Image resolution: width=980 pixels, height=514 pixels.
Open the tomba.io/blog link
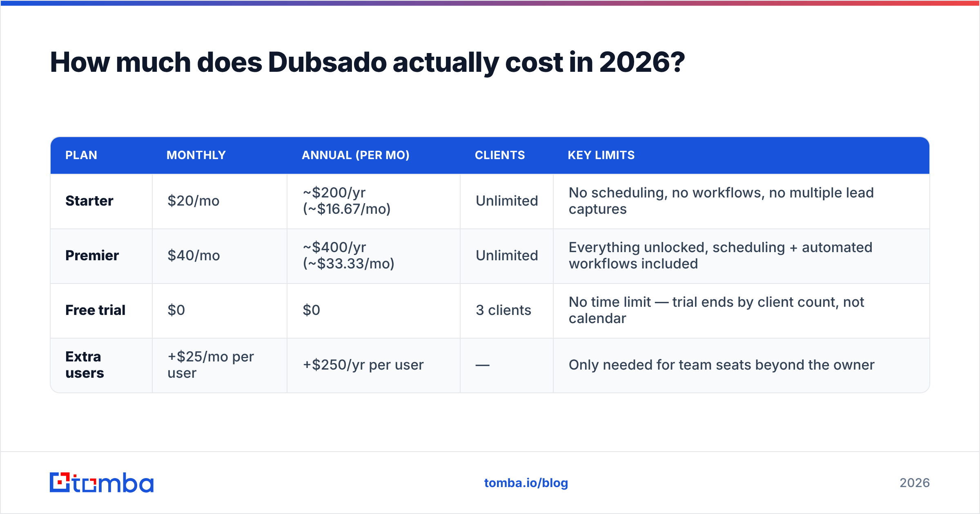[x=526, y=483]
